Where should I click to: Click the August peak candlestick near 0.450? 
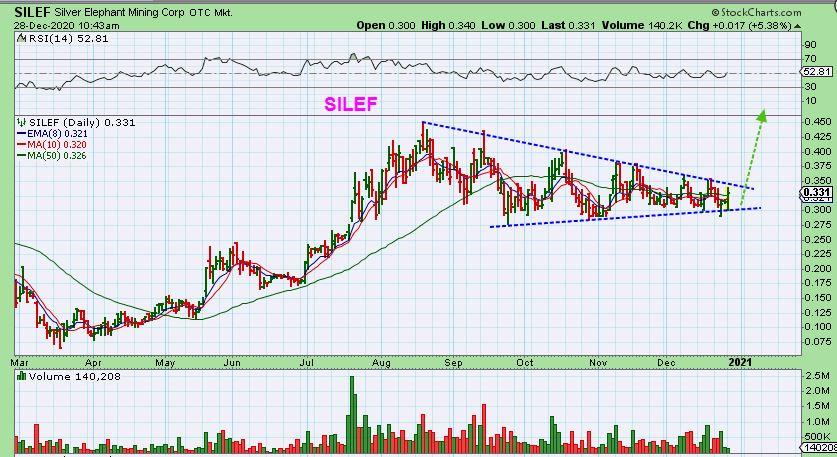[x=423, y=138]
